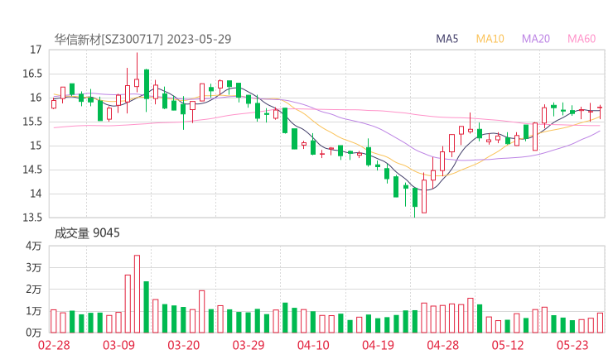613x364 pixels.
Task: Click the 3万 volume axis label
Action: point(34,268)
